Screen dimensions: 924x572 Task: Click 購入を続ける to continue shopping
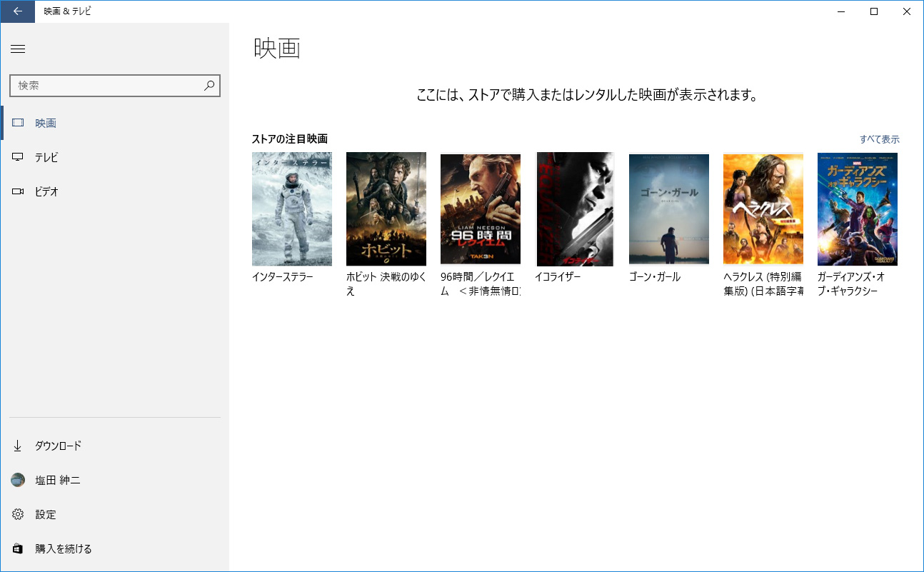coord(115,548)
